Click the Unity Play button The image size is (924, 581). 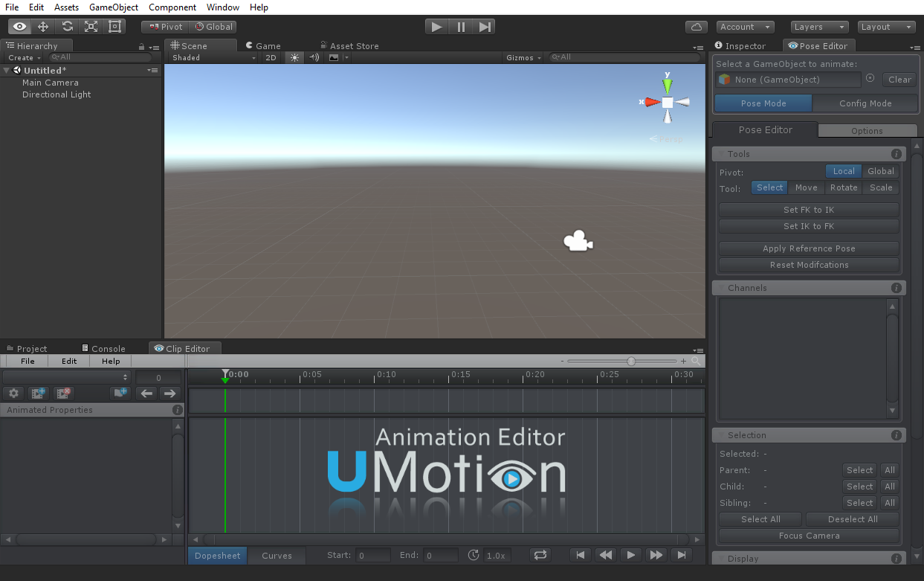pos(436,27)
